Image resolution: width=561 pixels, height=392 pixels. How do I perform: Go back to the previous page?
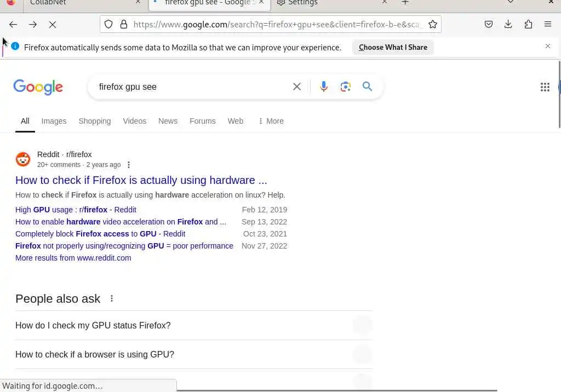click(x=13, y=24)
